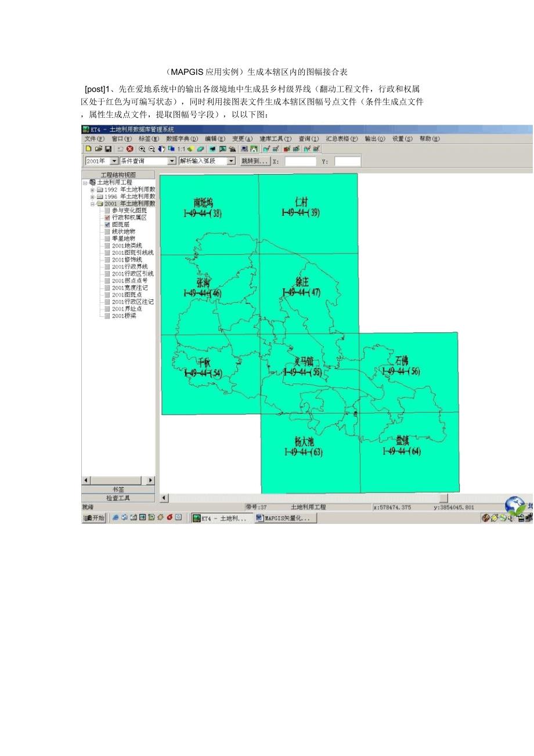
Task: Click the 检查工具 panel button
Action: [118, 498]
